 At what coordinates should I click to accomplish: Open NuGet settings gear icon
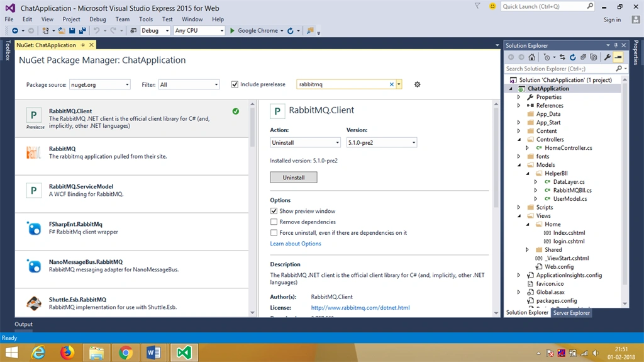click(x=418, y=84)
